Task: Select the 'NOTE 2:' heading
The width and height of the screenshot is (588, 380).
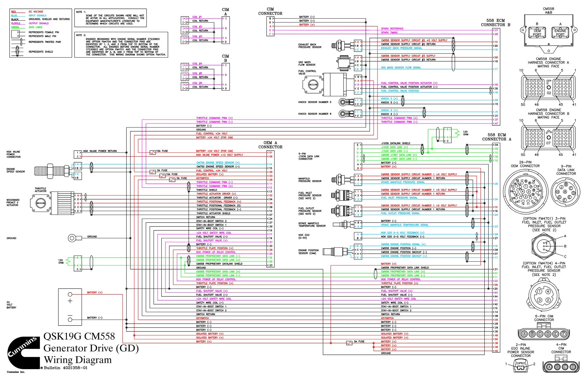Action: [x=81, y=35]
